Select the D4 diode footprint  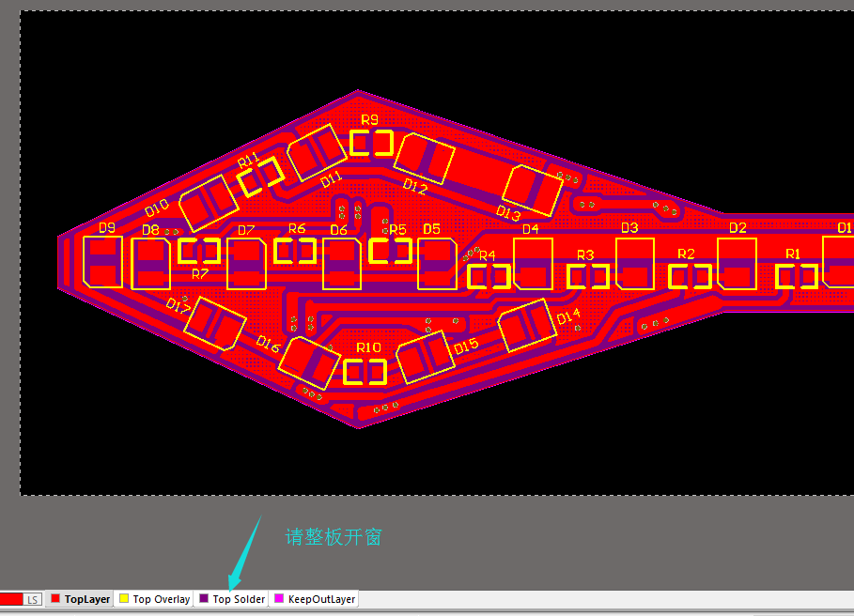tap(533, 263)
